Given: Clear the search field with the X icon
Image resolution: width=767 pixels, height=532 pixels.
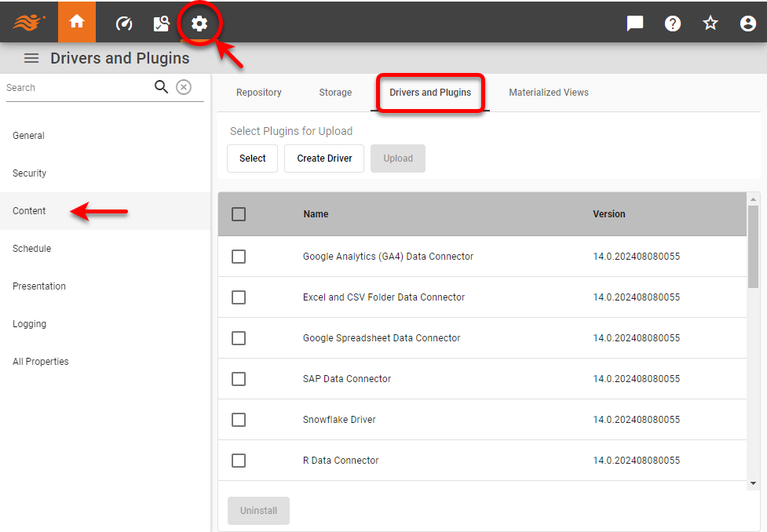Looking at the screenshot, I should [x=183, y=87].
